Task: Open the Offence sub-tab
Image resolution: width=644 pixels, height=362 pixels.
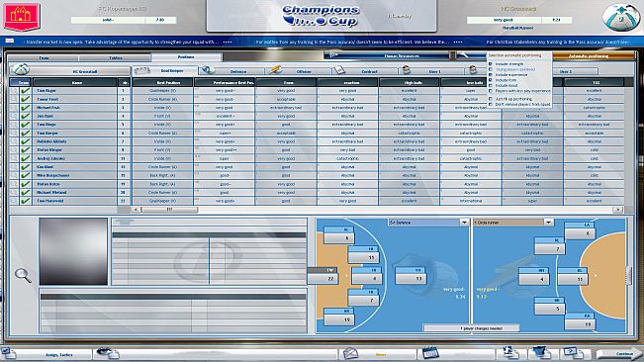Action: [299, 71]
